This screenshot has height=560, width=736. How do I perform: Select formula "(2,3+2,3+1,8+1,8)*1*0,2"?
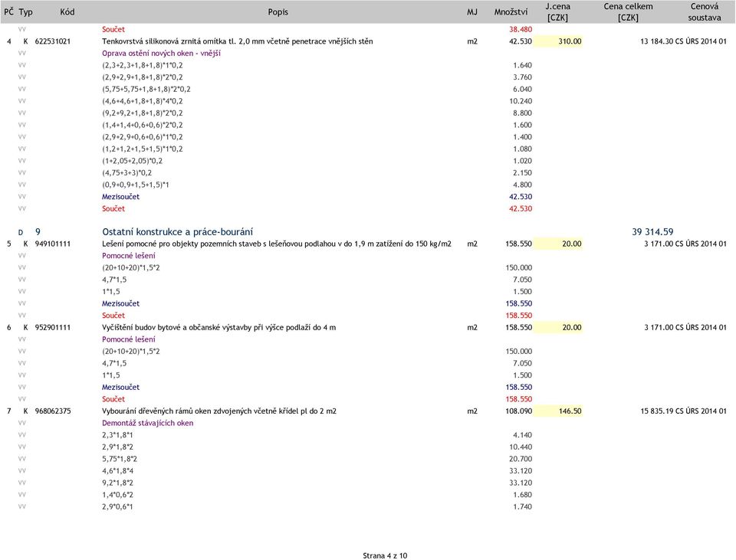(x=143, y=65)
